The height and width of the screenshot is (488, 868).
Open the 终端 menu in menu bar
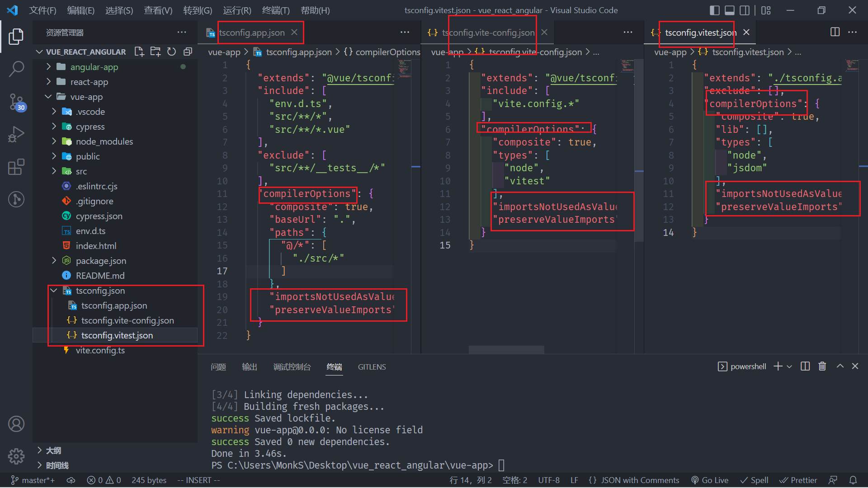[x=275, y=10]
